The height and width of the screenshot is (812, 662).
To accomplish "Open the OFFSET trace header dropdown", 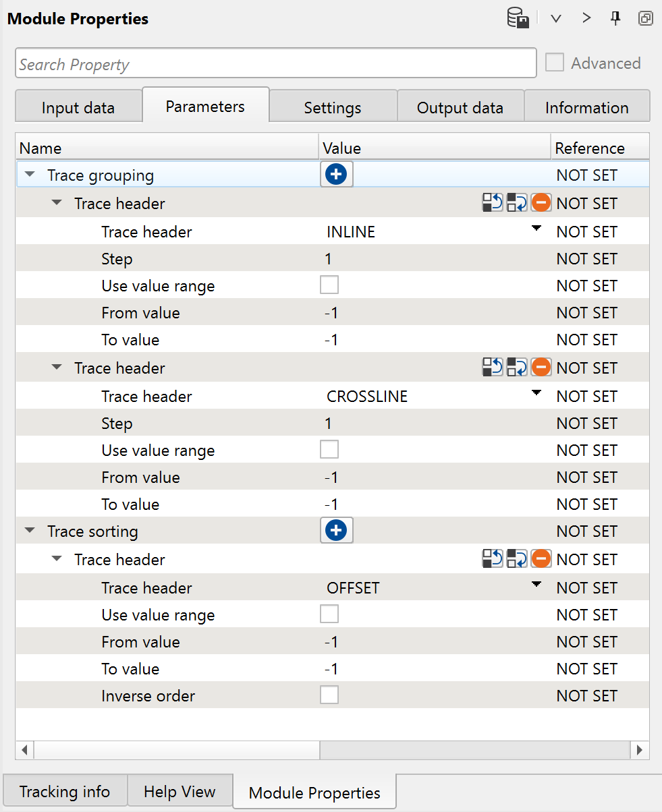I will click(x=536, y=585).
